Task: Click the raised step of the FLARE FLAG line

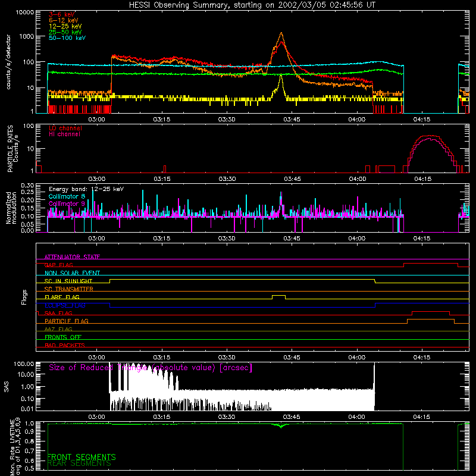Action: 278,295
